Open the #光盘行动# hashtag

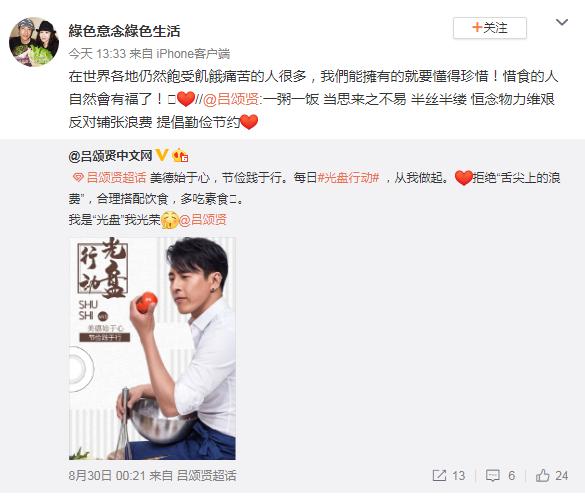tap(348, 177)
